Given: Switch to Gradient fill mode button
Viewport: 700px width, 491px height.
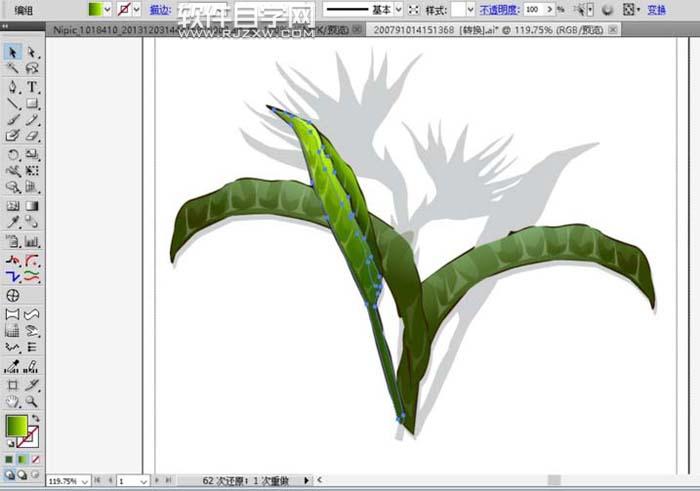Looking at the screenshot, I should click(22, 459).
